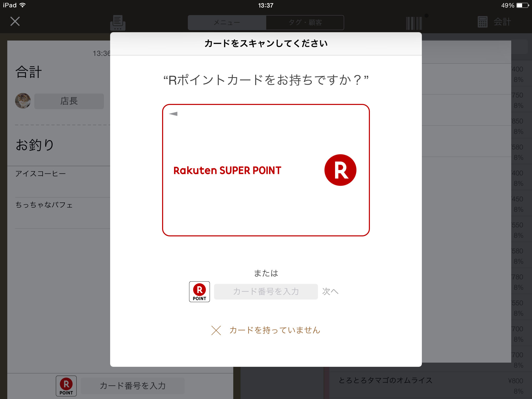Open 会計 checkout button

coord(494,22)
